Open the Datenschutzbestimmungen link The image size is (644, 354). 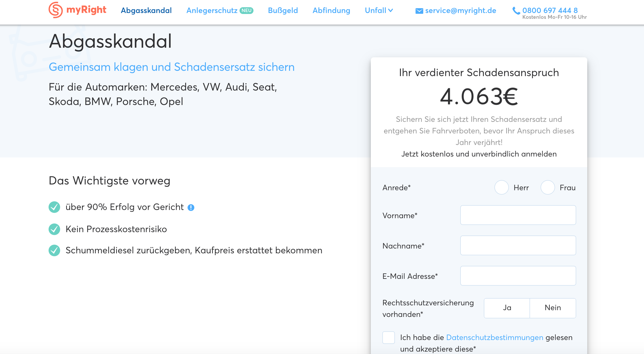[494, 337]
